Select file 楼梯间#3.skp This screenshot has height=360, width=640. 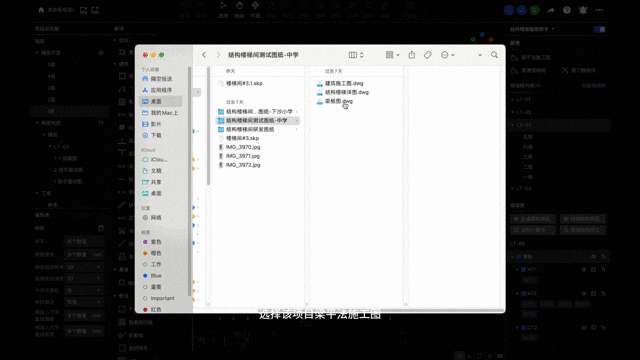click(242, 138)
